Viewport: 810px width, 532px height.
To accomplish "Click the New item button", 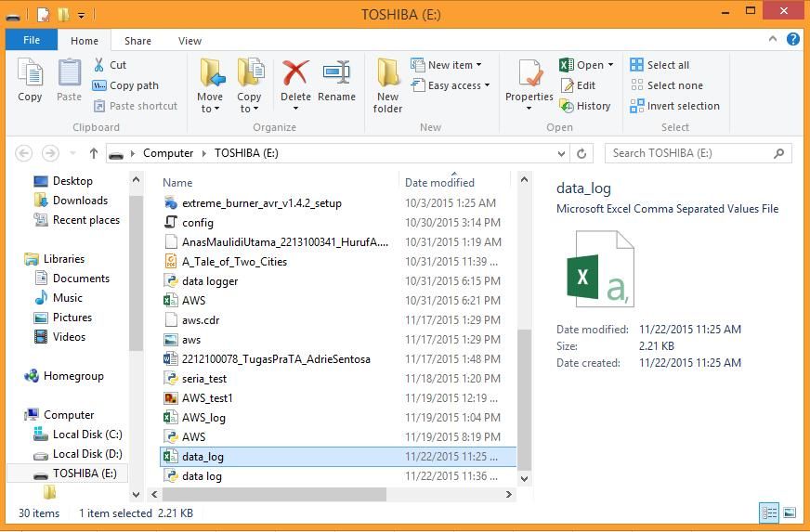I will click(x=446, y=65).
